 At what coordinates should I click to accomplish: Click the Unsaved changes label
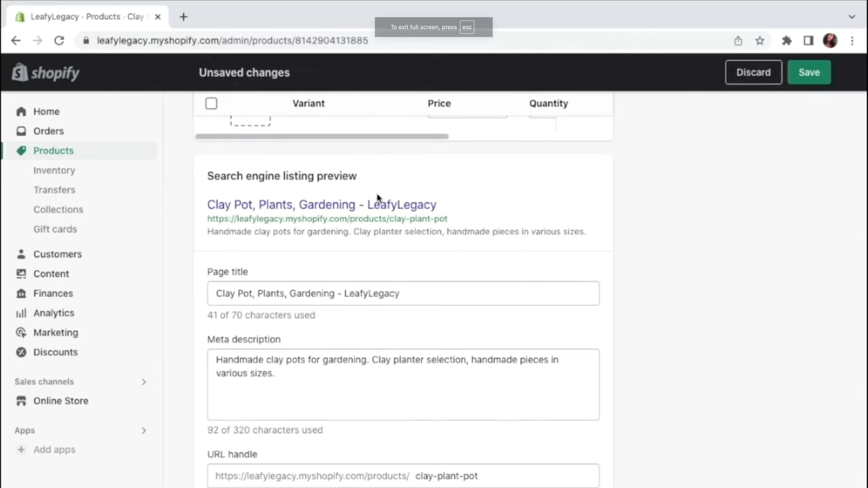pyautogui.click(x=244, y=73)
